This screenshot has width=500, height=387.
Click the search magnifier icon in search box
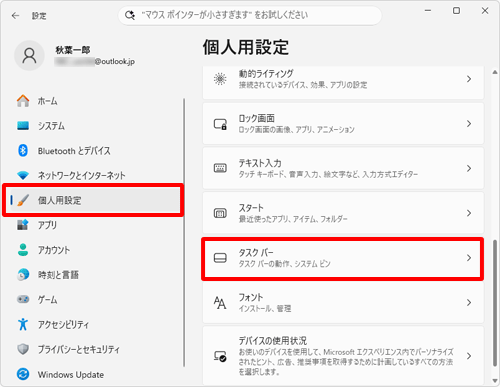point(130,15)
